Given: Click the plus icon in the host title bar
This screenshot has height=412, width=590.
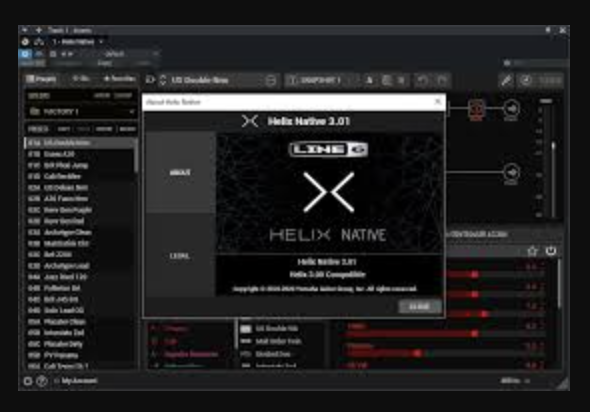Looking at the screenshot, I should point(39,30).
